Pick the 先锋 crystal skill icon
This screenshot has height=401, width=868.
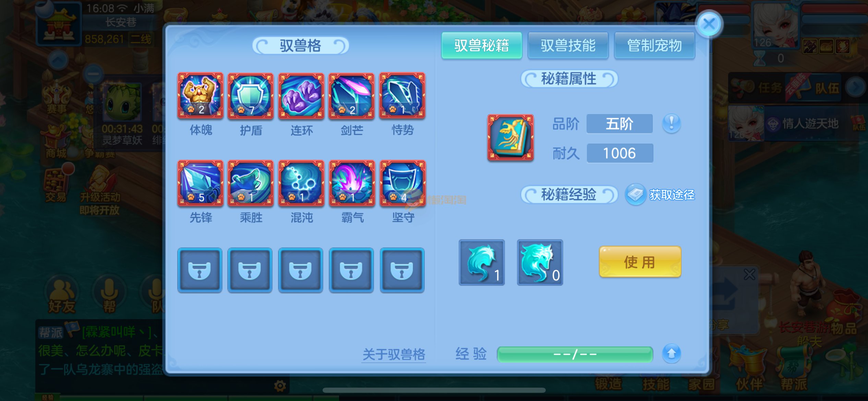(x=200, y=183)
